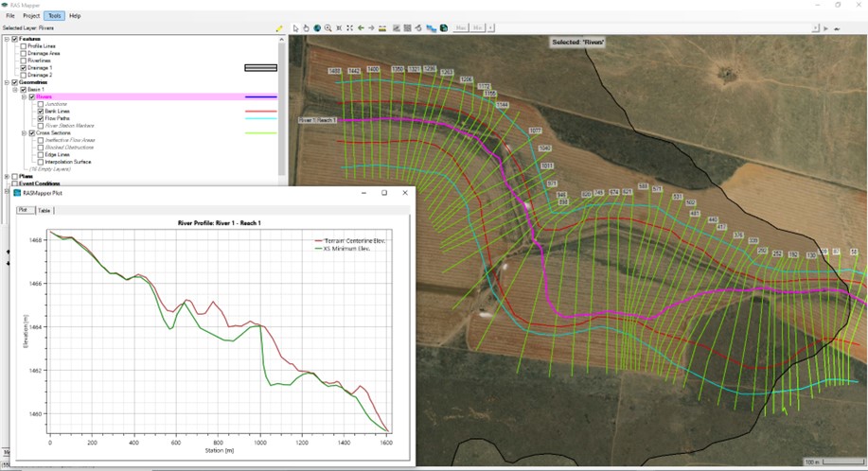Click the 'Selected: Rivers' map banner

[578, 42]
